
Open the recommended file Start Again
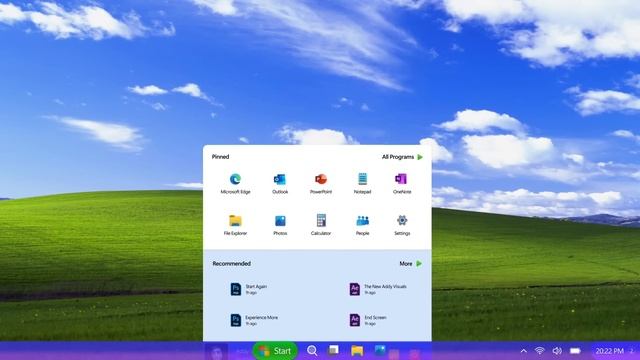tap(249, 289)
